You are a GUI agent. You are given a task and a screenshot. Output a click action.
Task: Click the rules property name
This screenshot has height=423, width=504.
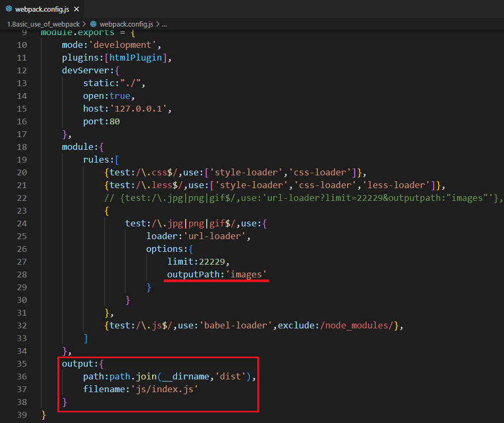pos(96,160)
